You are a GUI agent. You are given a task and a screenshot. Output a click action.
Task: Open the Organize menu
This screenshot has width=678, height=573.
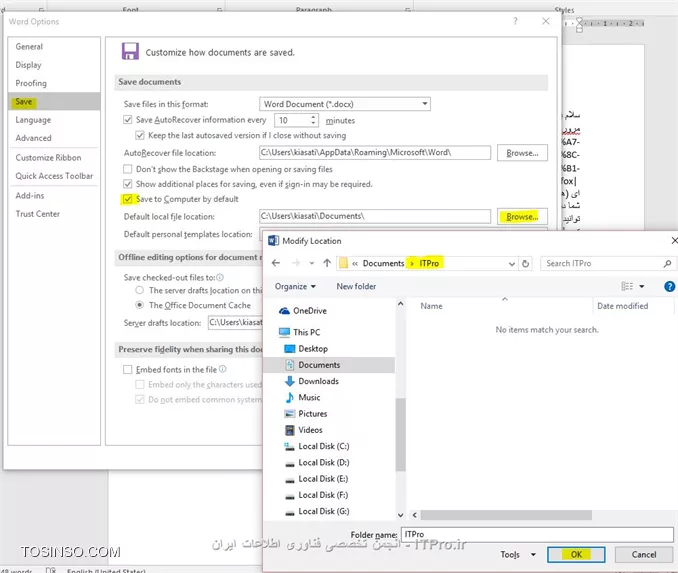tap(295, 286)
